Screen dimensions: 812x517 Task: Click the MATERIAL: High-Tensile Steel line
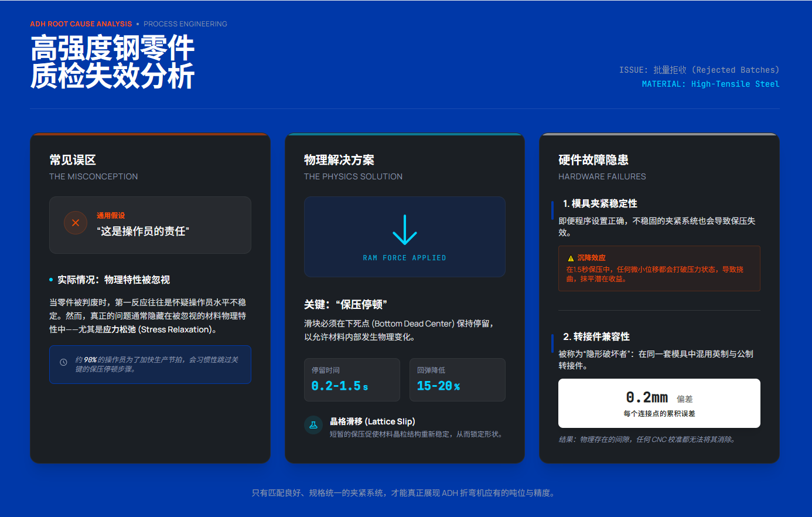point(711,84)
